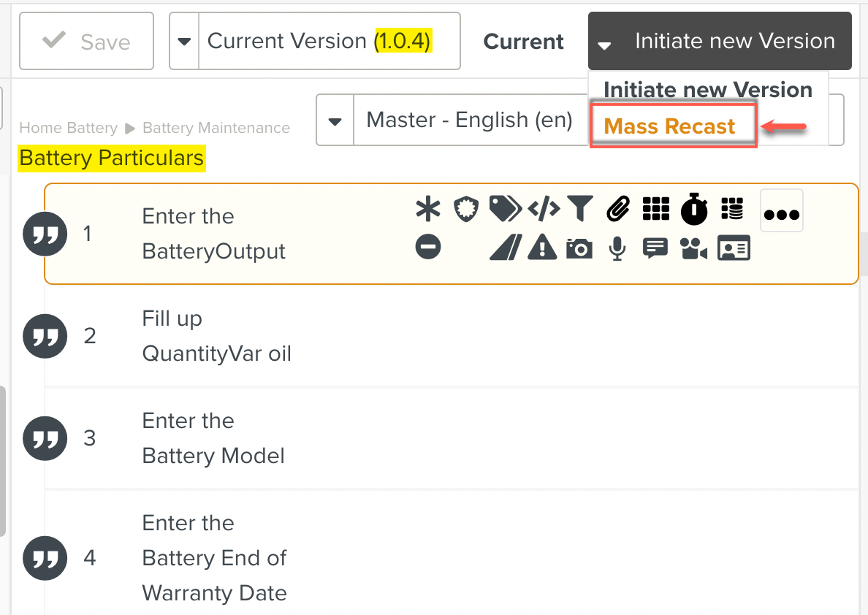Screen dimensions: 868x615
Task: Click the warning triangle icon
Action: tap(542, 249)
